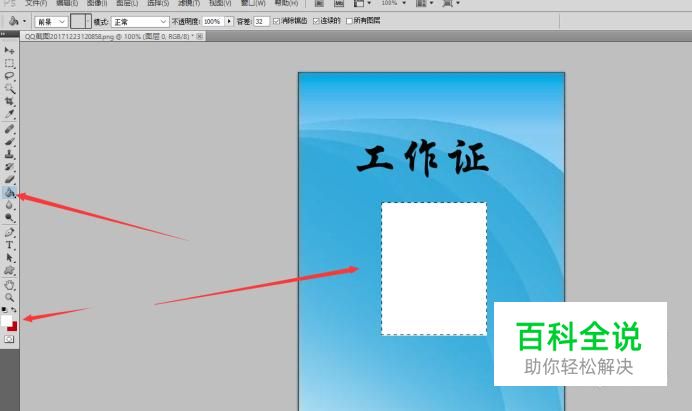Switch to the QQ截图 document tab

coord(108,37)
